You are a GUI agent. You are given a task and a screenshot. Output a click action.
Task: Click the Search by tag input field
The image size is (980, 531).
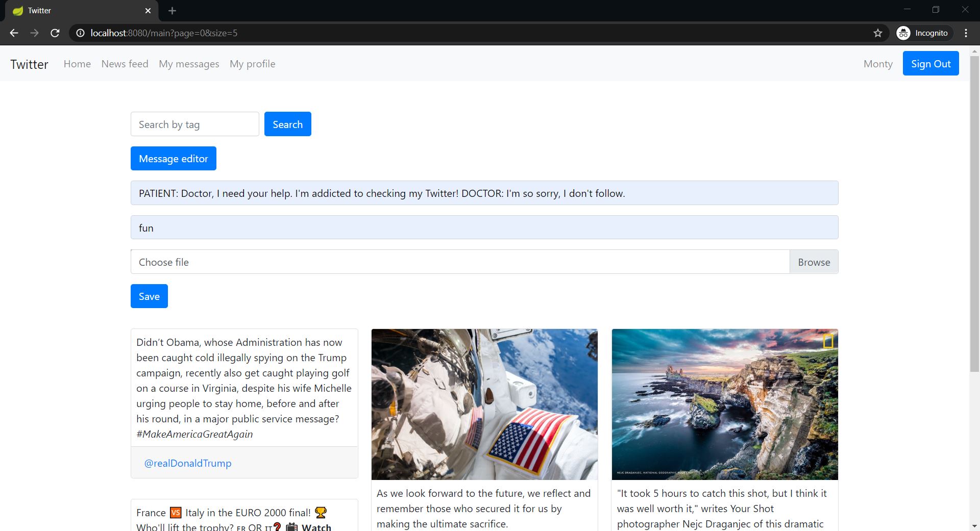(x=194, y=124)
